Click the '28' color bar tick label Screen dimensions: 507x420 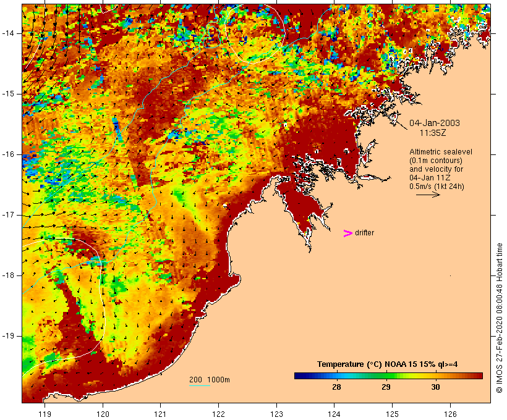[x=336, y=387]
